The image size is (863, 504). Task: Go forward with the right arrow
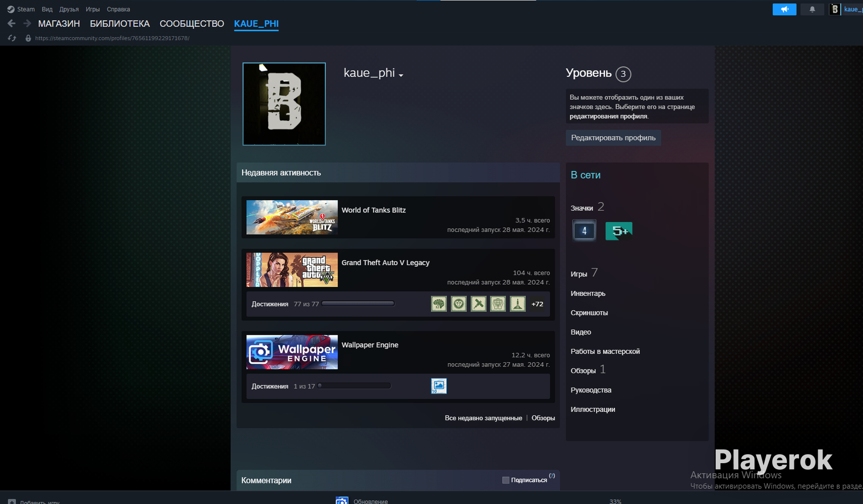27,23
